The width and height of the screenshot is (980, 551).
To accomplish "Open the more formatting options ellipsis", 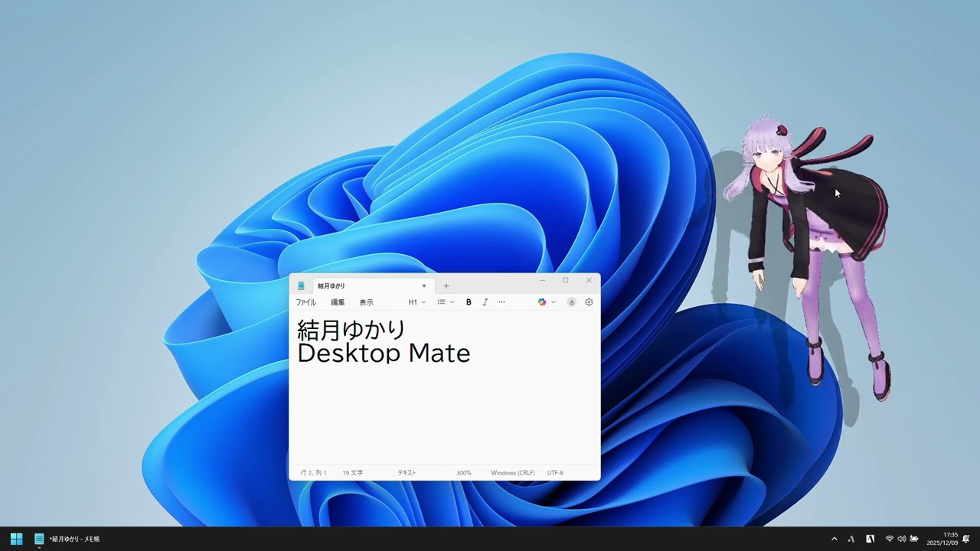I will [x=501, y=302].
